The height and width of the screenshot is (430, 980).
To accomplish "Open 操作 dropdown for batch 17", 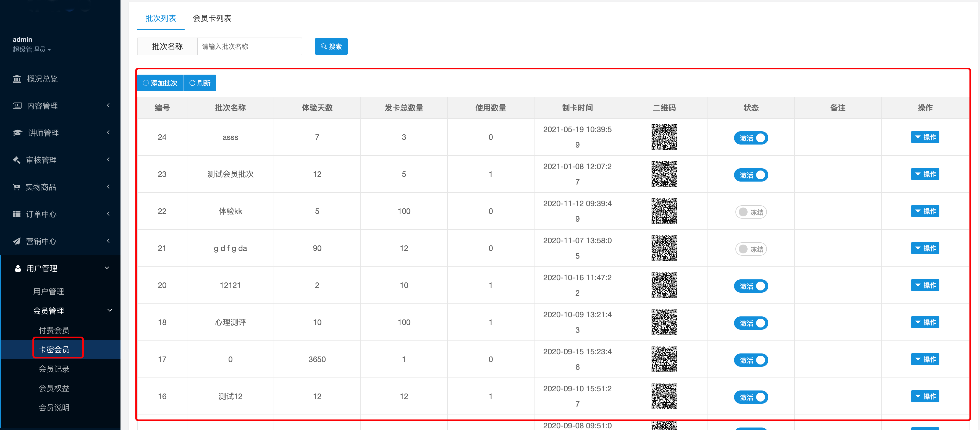I will [x=925, y=359].
